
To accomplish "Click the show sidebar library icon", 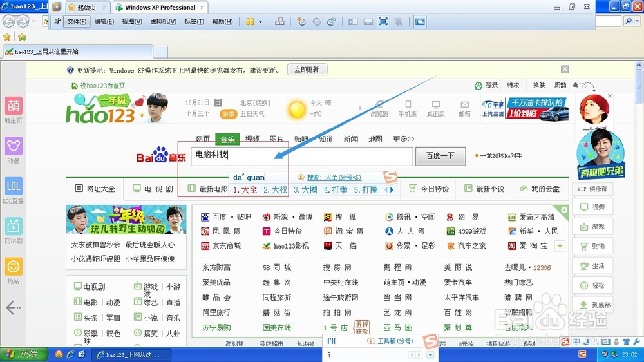I will 353,22.
